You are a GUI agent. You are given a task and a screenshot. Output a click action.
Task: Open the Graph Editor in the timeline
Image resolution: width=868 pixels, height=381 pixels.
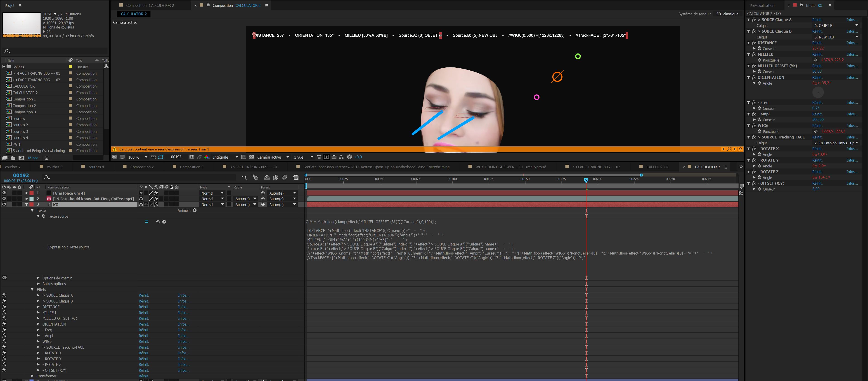point(296,177)
